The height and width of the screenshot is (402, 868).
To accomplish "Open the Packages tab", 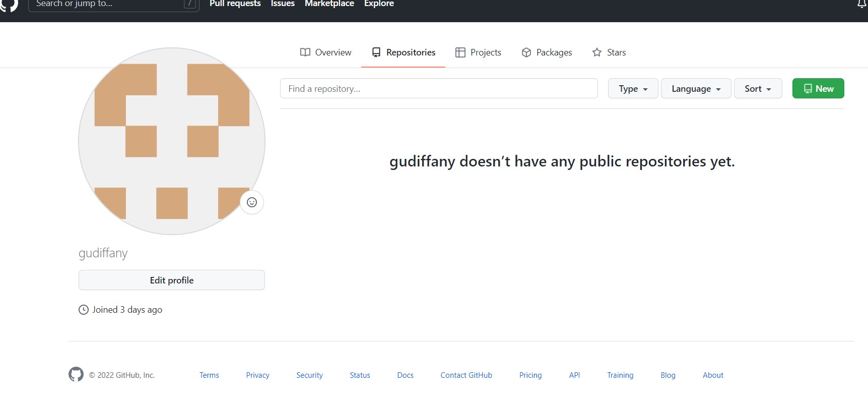I will [x=547, y=52].
